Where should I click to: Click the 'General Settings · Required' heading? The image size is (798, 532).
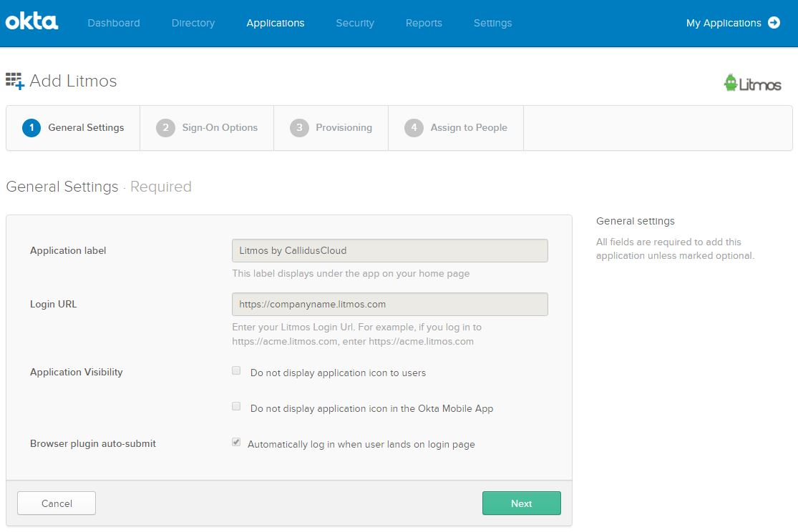coord(99,187)
